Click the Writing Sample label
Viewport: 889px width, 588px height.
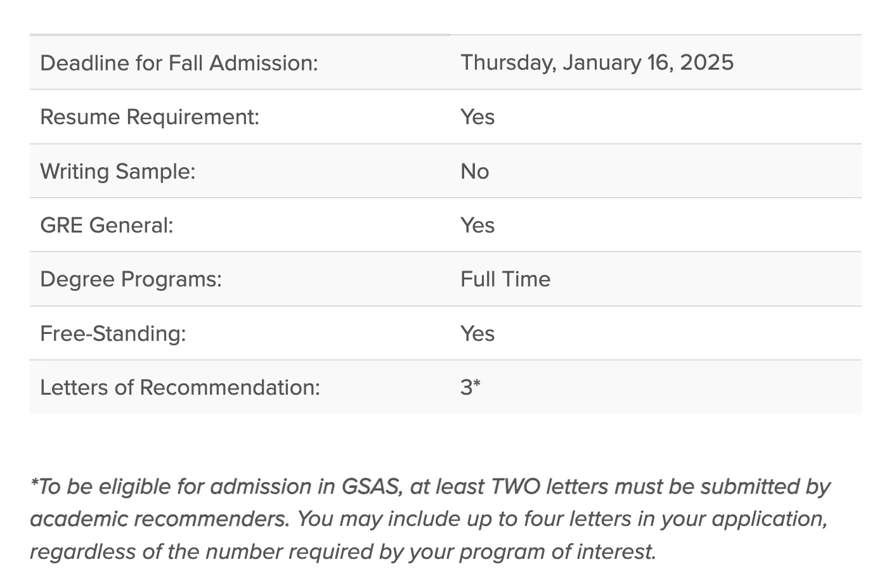tap(118, 171)
